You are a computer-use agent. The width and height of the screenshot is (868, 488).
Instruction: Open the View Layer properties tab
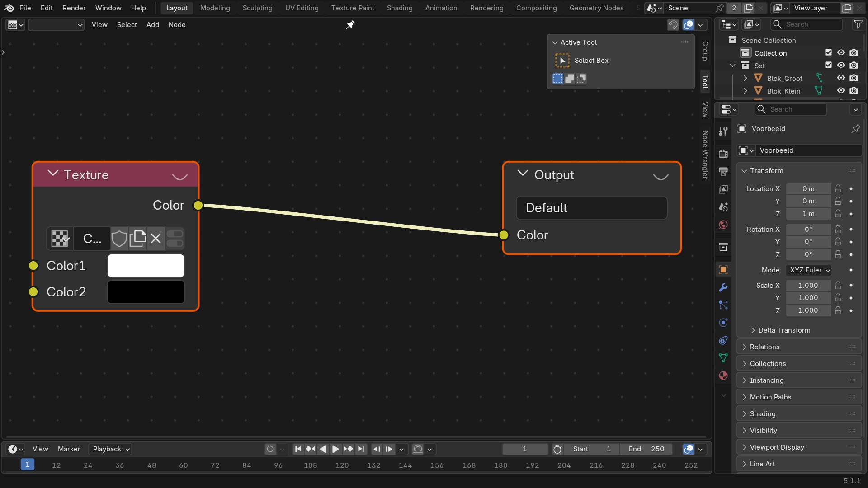click(723, 189)
